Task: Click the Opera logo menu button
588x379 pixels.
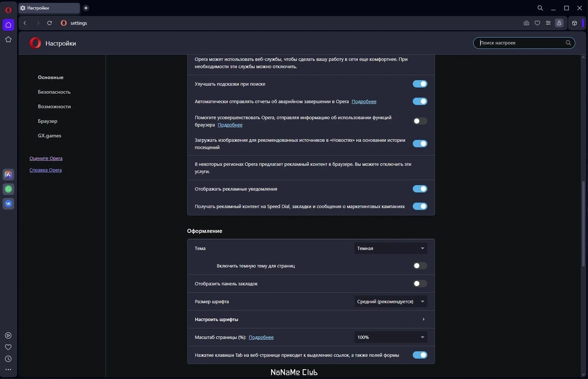Action: click(x=8, y=9)
